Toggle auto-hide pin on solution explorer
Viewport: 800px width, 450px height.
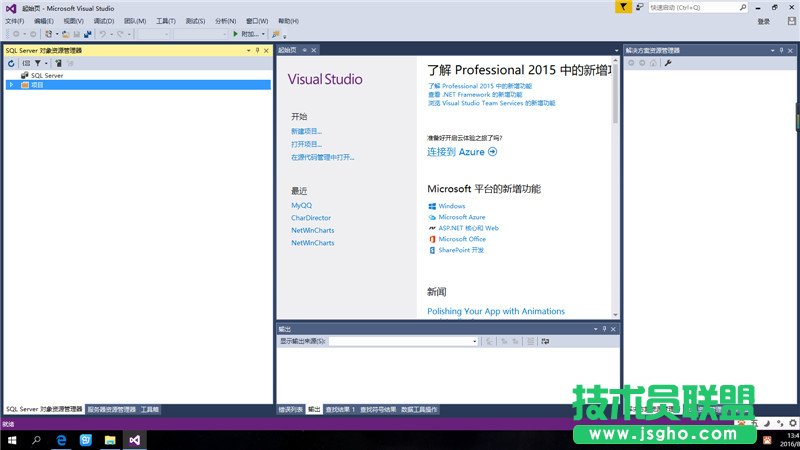coord(781,51)
